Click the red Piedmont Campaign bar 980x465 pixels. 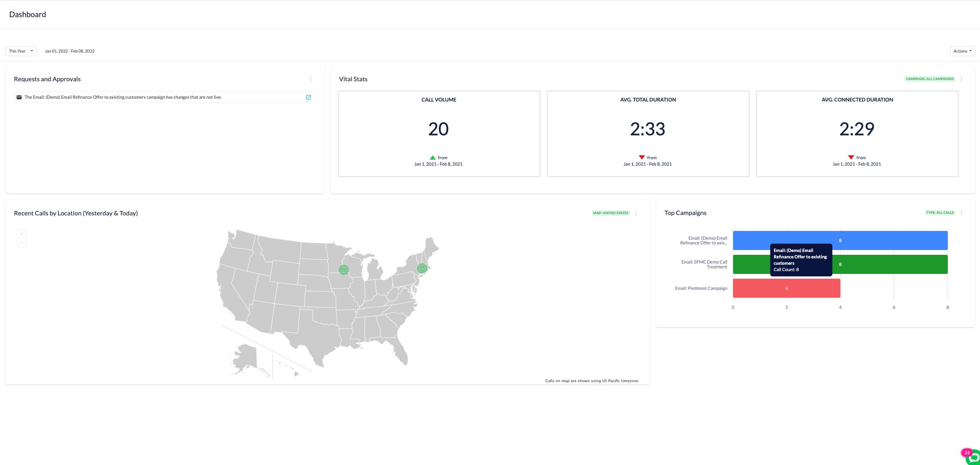click(x=786, y=288)
